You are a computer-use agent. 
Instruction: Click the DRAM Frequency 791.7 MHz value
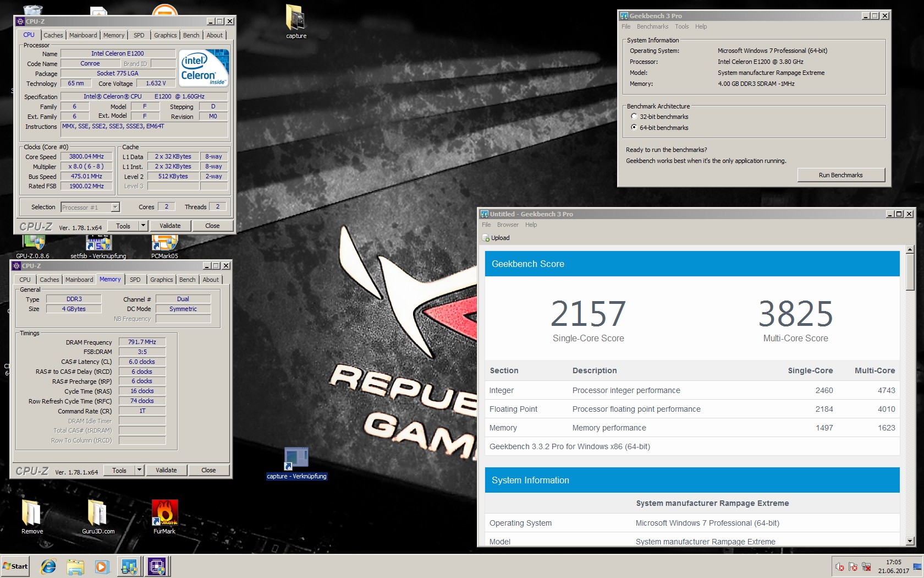click(142, 342)
